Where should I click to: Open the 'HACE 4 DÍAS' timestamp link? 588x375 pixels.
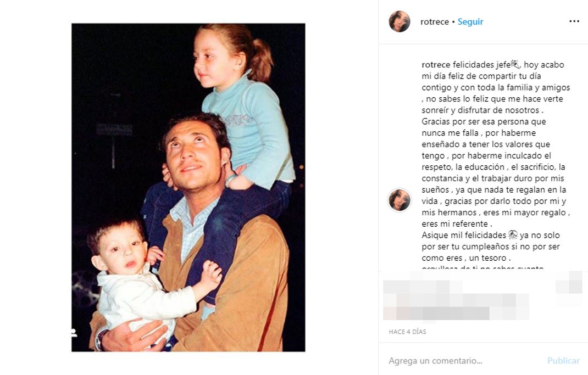coord(407,332)
